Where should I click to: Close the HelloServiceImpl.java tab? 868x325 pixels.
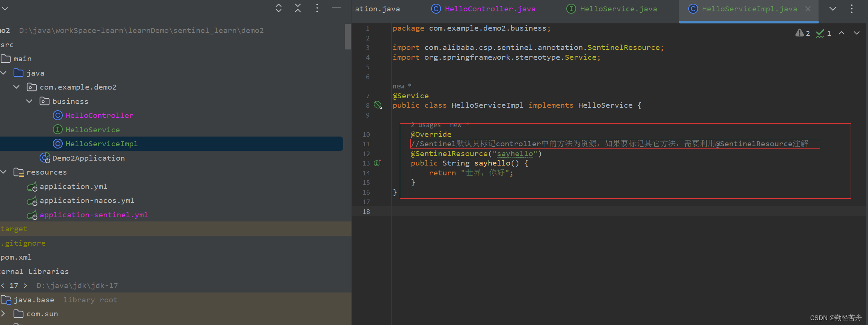point(808,9)
